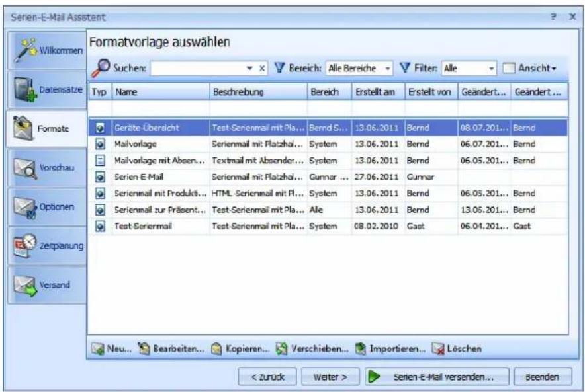
Task: Sort by the Erstellt von column header
Action: [x=431, y=92]
